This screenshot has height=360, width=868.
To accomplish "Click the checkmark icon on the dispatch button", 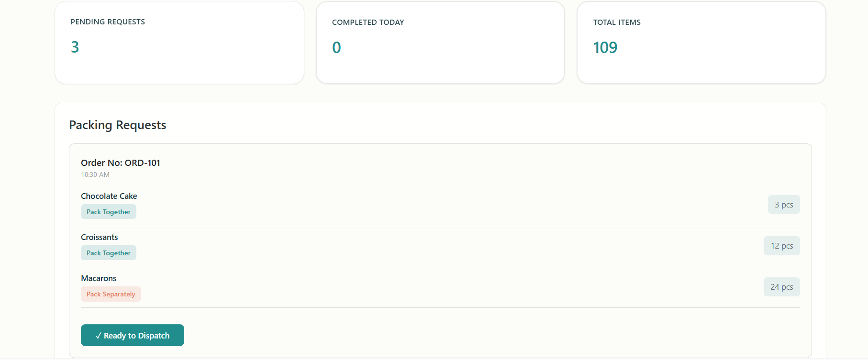I will click(x=98, y=336).
